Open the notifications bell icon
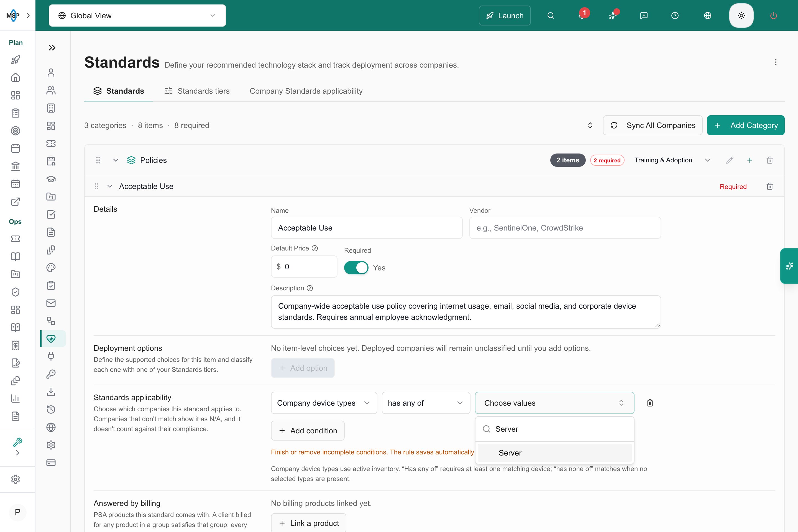Screen dimensions: 798x532 coord(582,16)
